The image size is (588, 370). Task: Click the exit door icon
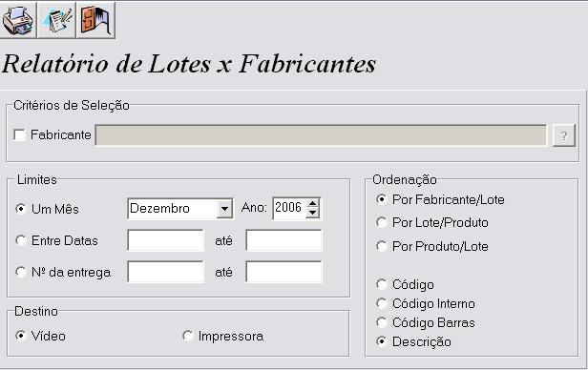(95, 20)
